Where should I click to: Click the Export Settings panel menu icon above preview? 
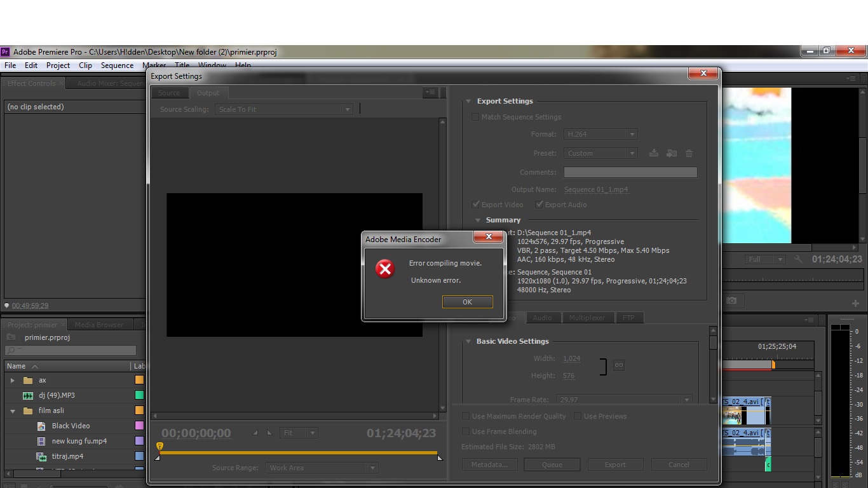click(430, 92)
